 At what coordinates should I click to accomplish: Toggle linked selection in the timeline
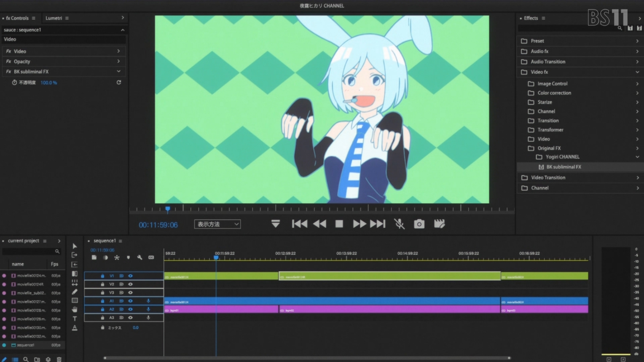point(117,257)
